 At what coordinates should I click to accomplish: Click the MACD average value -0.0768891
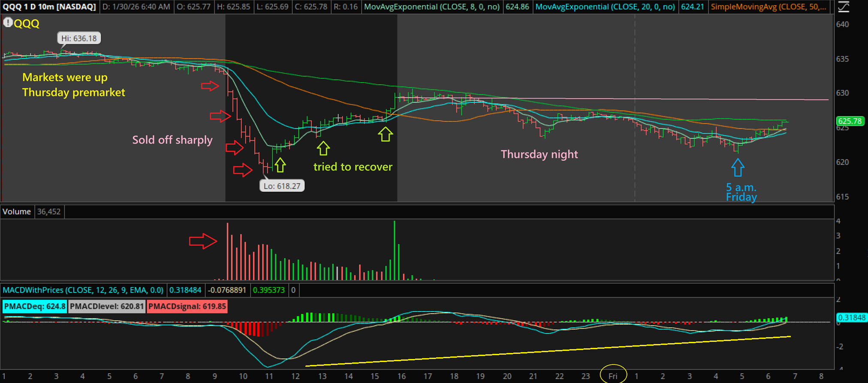click(x=227, y=290)
